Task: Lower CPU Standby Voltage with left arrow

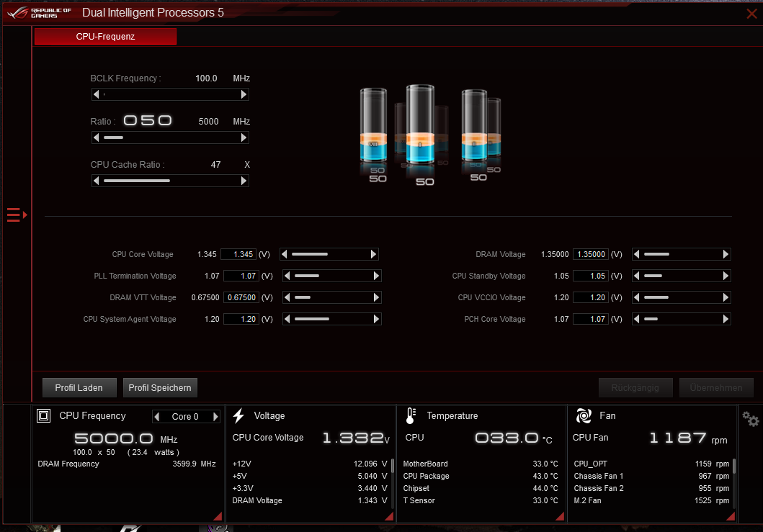Action: click(636, 276)
